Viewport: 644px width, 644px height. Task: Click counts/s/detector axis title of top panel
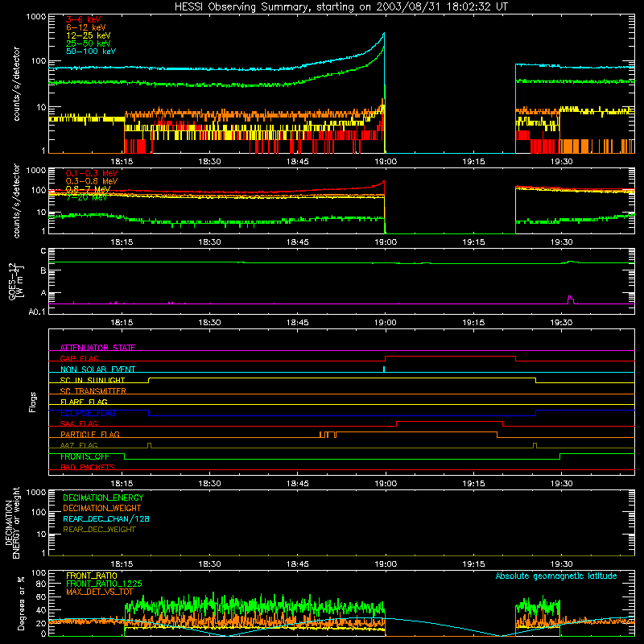click(x=16, y=84)
